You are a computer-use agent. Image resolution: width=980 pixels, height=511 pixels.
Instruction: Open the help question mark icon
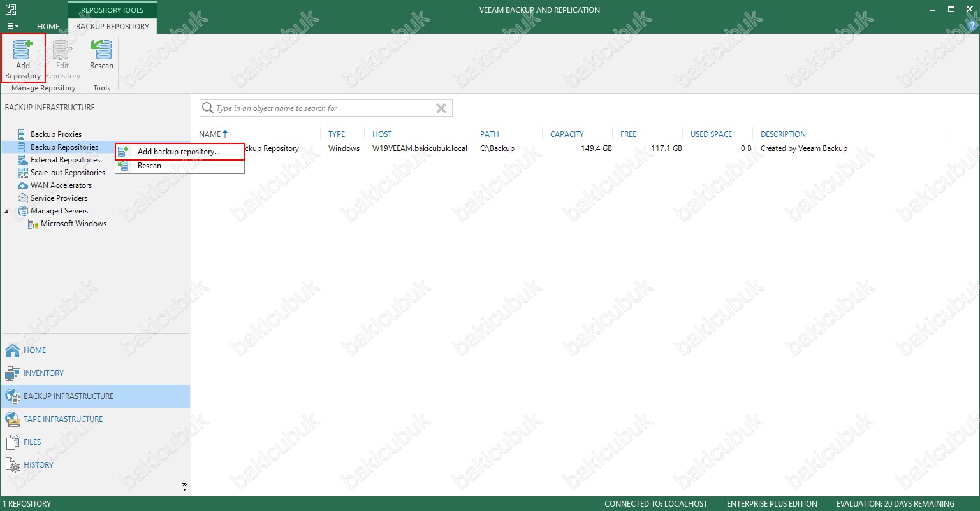pyautogui.click(x=972, y=26)
